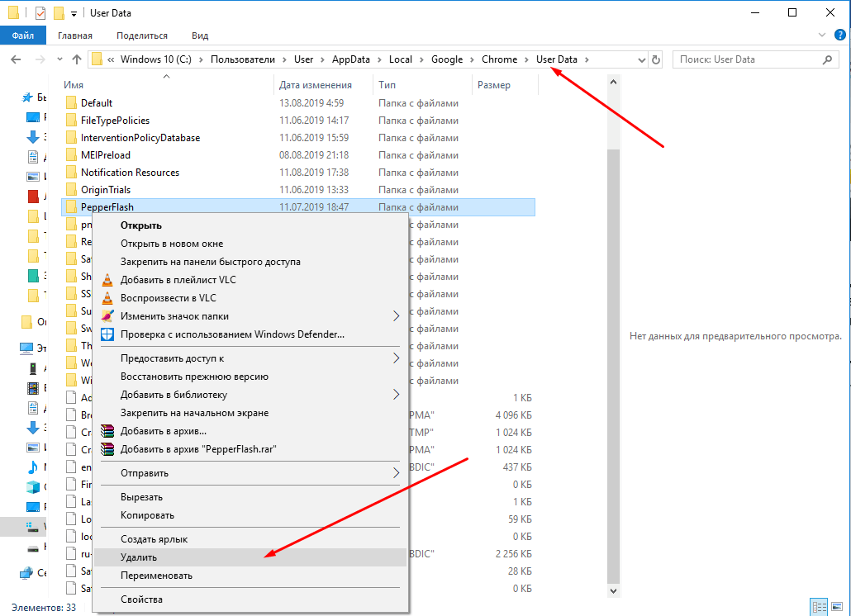Open the recent locations dropdown arrow
Image resolution: width=851 pixels, height=616 pixels.
59,59
